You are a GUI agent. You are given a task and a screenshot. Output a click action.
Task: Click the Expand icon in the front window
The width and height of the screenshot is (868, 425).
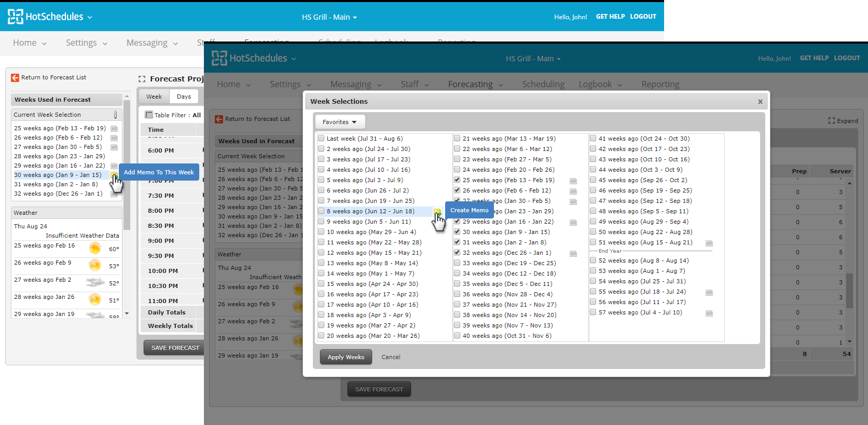[831, 121]
